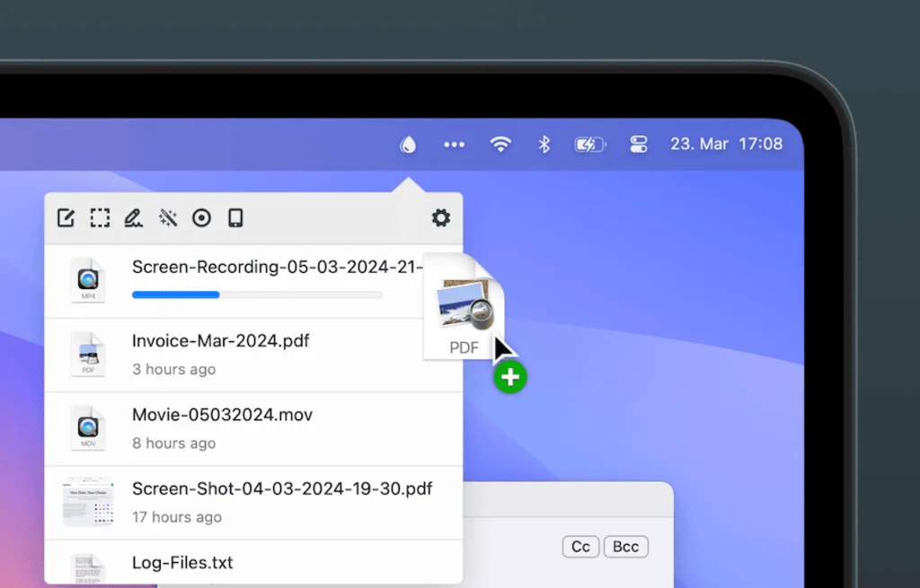Click the PDF icon beside Invoice-Mar-2024.pdf
Screen dimensions: 920x588
point(88,355)
